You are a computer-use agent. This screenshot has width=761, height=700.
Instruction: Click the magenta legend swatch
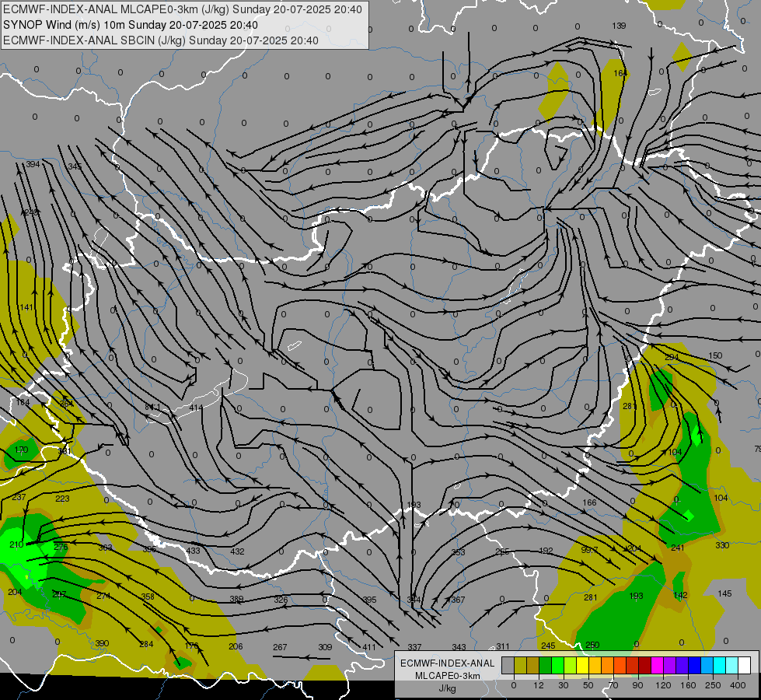(657, 666)
